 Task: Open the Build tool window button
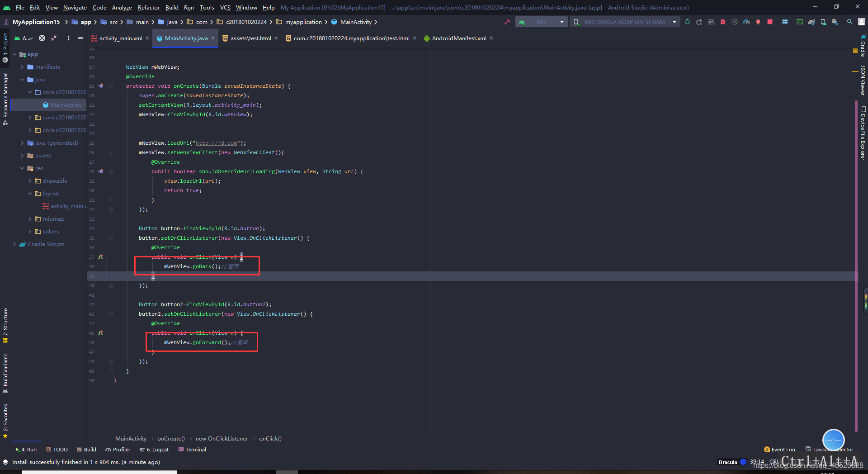pos(86,450)
